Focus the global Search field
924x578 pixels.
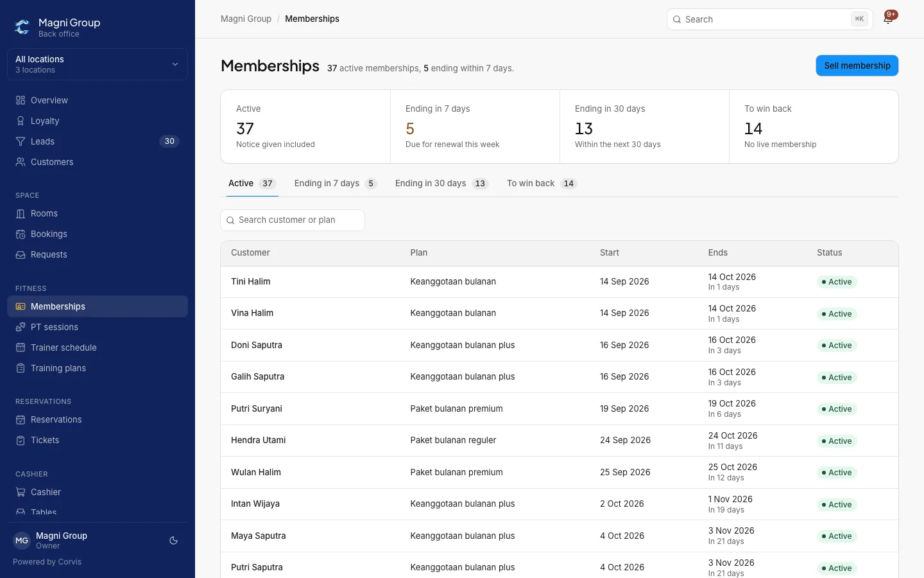770,19
